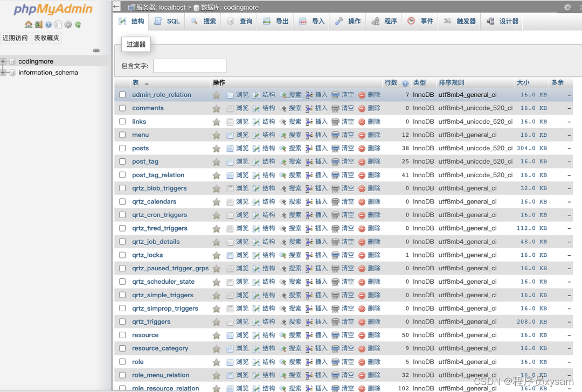Sort by the 类型 (Type) column header
Viewport: 582px width, 392px height.
point(419,83)
